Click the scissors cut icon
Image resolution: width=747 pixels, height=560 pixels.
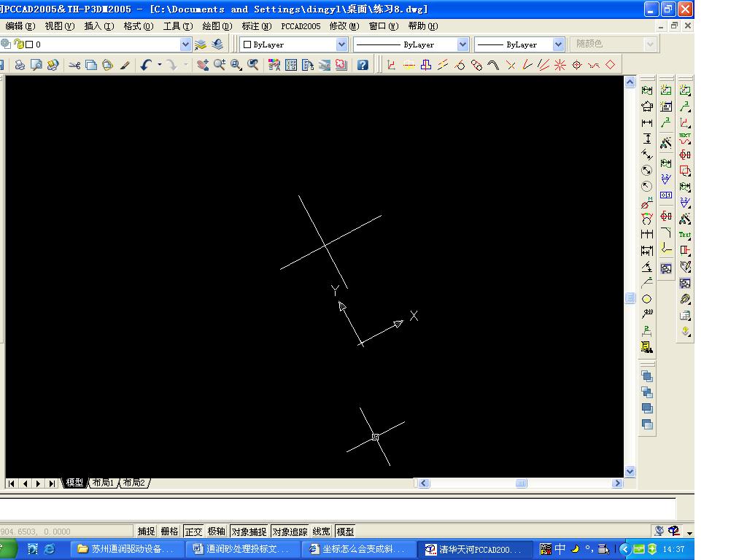click(74, 65)
